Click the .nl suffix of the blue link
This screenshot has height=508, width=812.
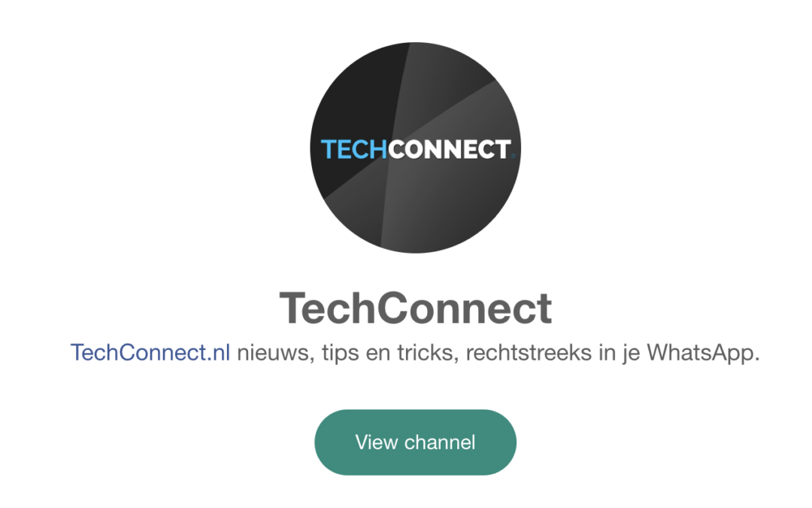pos(219,352)
